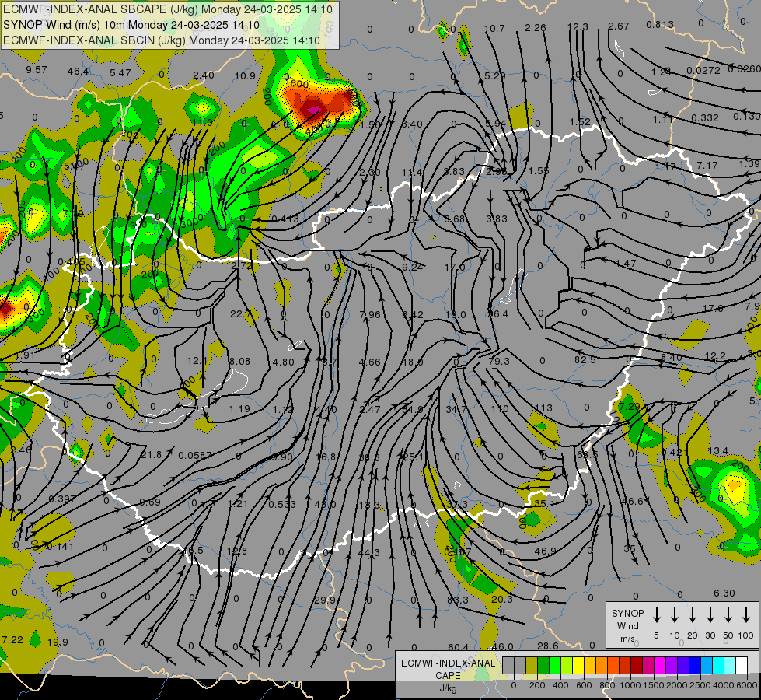Image resolution: width=761 pixels, height=700 pixels.
Task: Click the 7.96 value on the map
Action: (370, 315)
